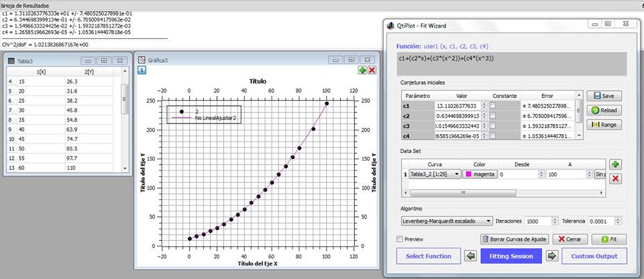Adjust c4 value spin arrows
The height and width of the screenshot is (279, 644).
tap(484, 135)
